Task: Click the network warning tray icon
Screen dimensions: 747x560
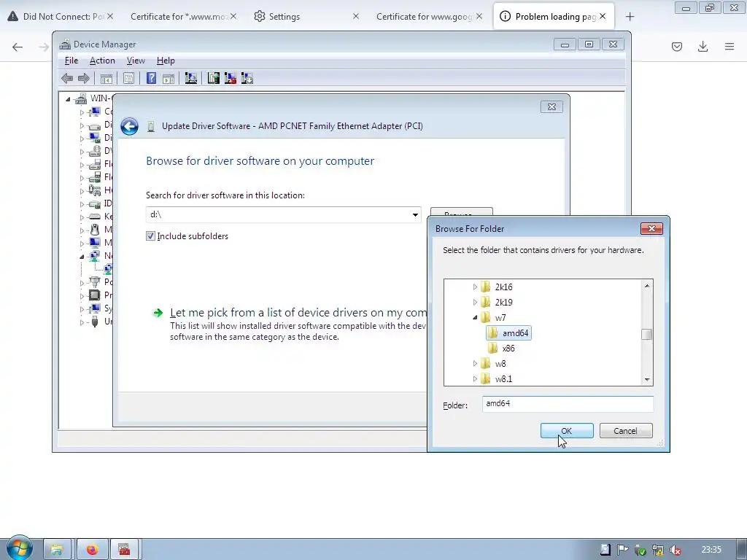Action: [658, 550]
